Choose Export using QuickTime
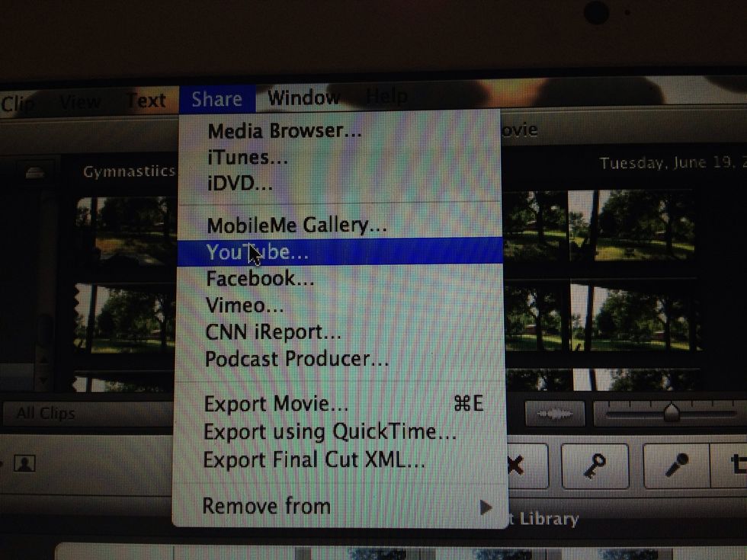The image size is (747, 560). 339,432
